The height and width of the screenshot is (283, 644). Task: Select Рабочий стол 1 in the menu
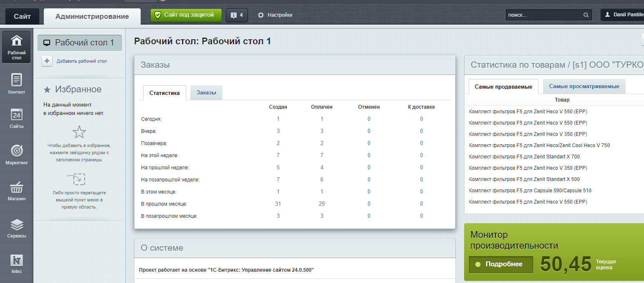[80, 43]
